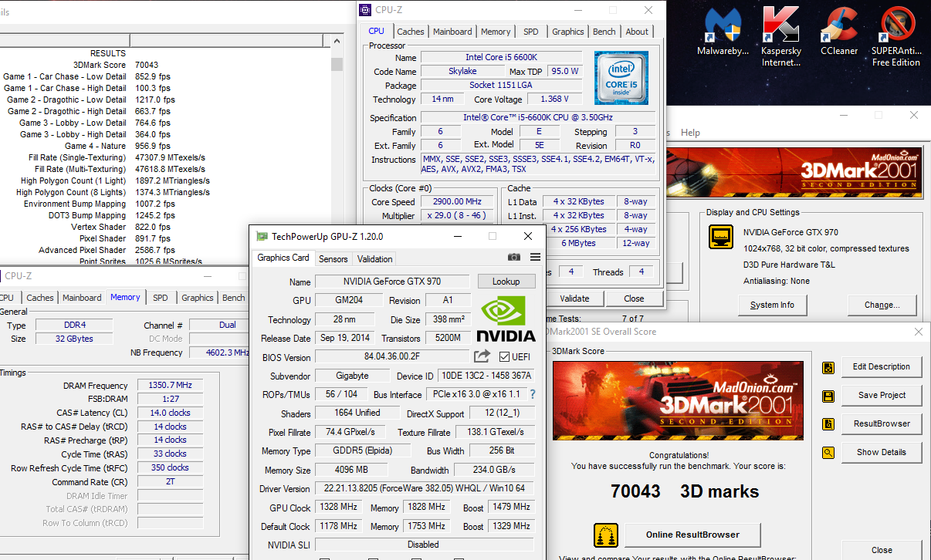Click the Intel Core i5 logo in CPU-Z
Viewport: 931px width, 560px height.
pyautogui.click(x=621, y=78)
